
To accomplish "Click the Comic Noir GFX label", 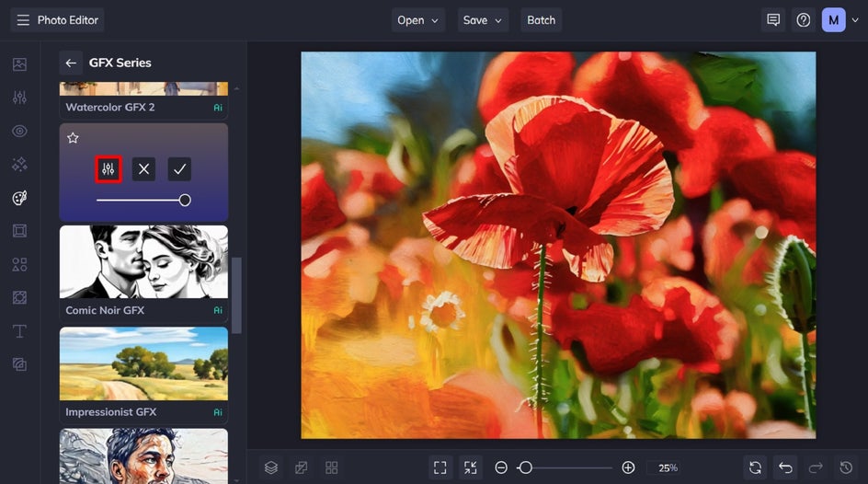I will click(x=105, y=311).
